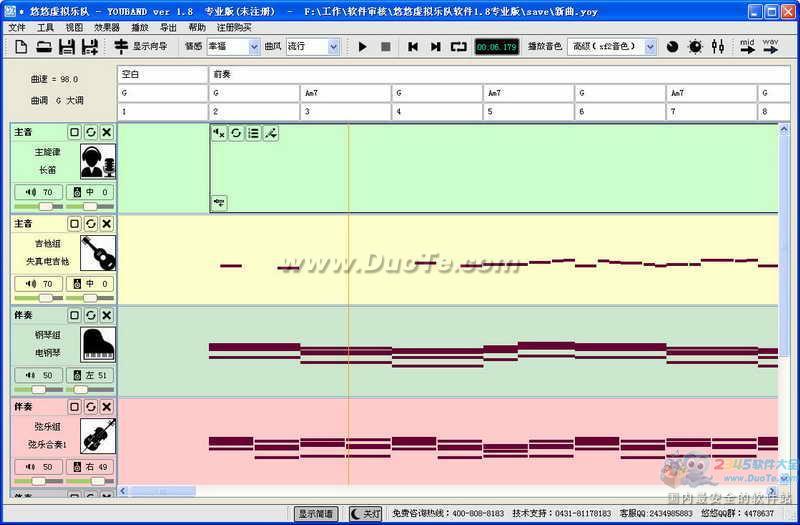
Task: Open the mixer sliders icon in toolbar
Action: [x=717, y=47]
